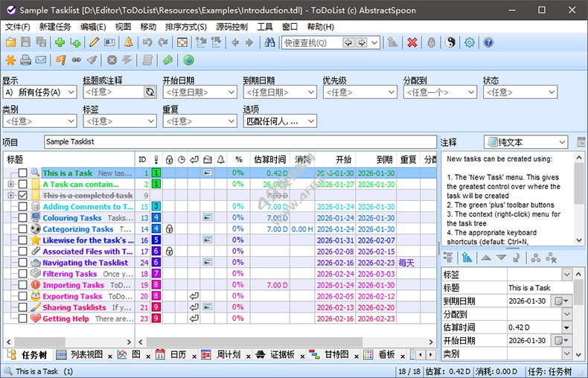Open the 显示 filter dropdown
Image resolution: width=588 pixels, height=378 pixels.
point(39,92)
